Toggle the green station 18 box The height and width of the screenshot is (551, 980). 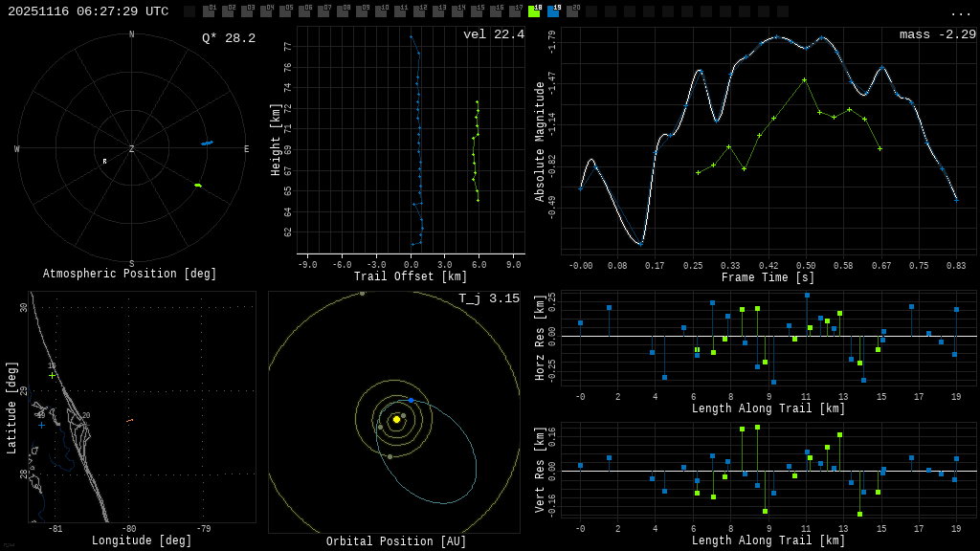pyautogui.click(x=534, y=11)
